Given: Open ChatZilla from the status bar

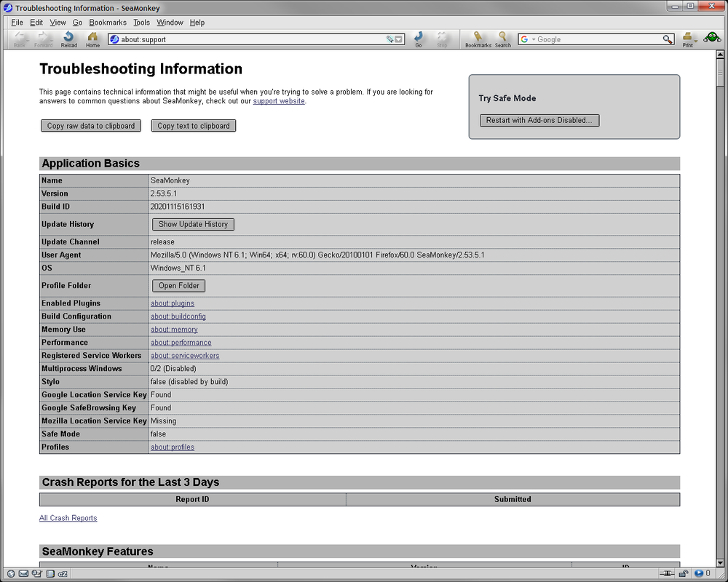Looking at the screenshot, I should [x=63, y=574].
